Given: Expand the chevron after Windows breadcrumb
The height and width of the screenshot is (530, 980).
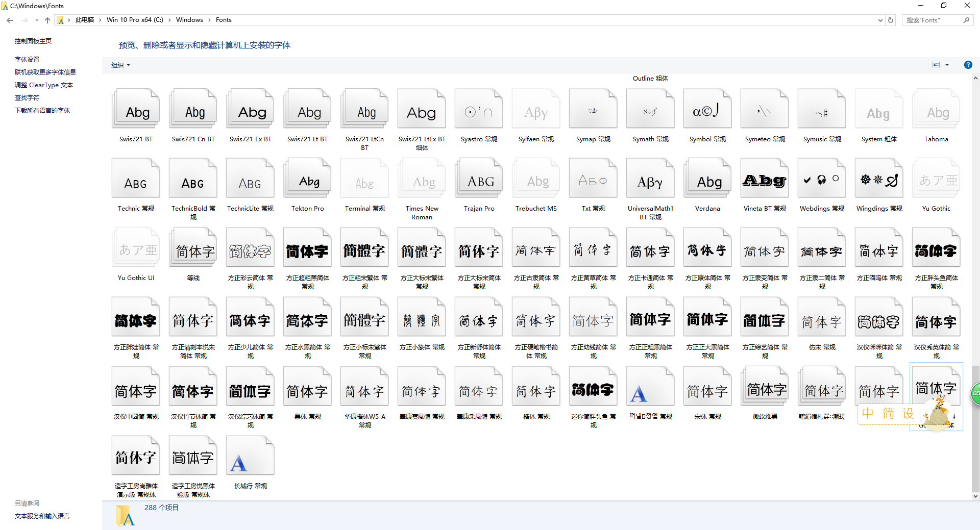Looking at the screenshot, I should [x=209, y=20].
